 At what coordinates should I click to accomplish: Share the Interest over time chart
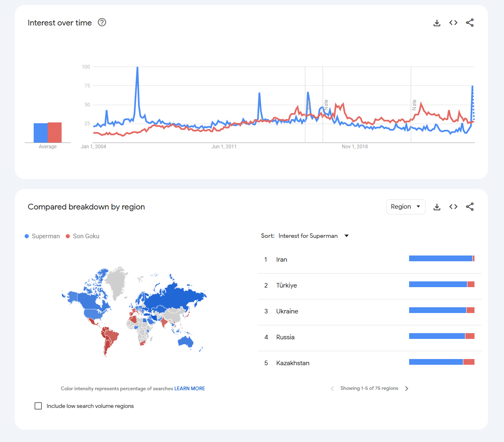(469, 23)
